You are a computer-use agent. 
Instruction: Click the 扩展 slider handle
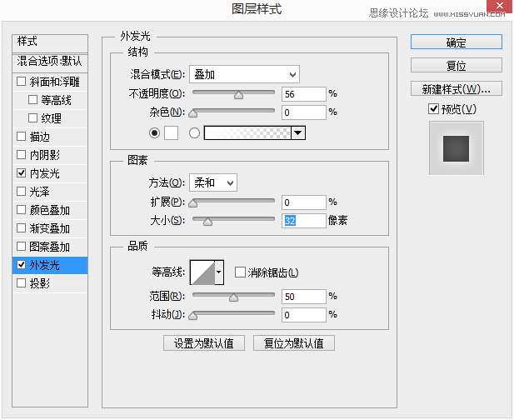click(193, 203)
